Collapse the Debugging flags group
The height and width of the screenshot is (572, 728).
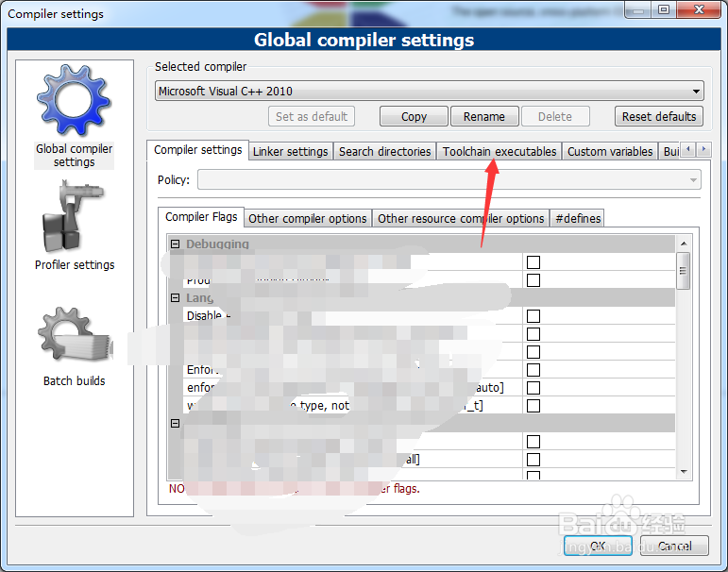[x=175, y=244]
